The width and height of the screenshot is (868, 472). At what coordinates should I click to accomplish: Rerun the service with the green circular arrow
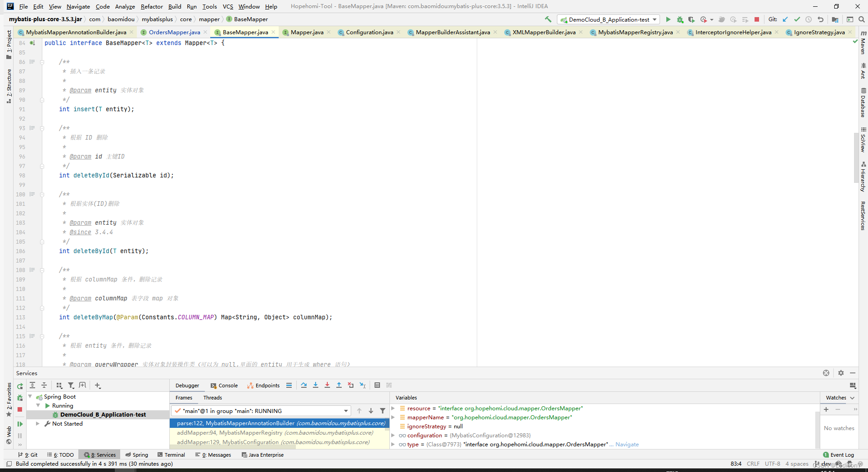(20, 386)
